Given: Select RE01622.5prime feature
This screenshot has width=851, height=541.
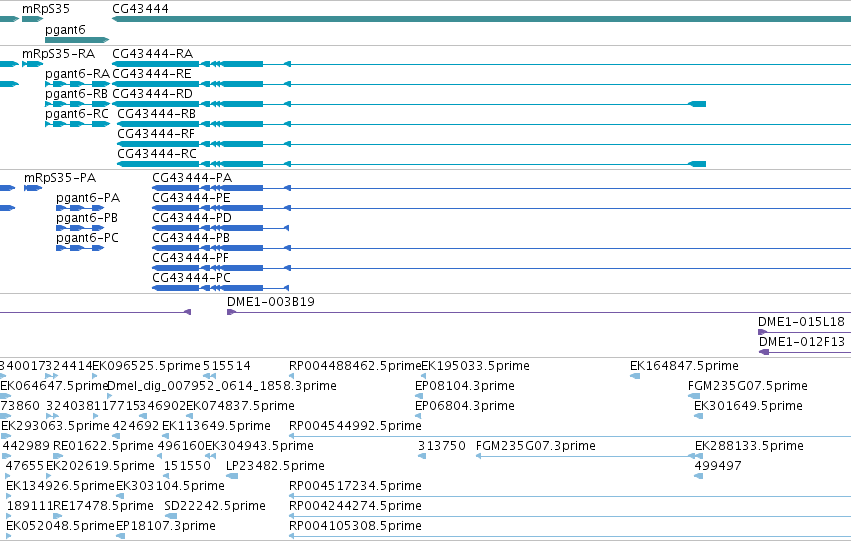Looking at the screenshot, I should [x=103, y=446].
